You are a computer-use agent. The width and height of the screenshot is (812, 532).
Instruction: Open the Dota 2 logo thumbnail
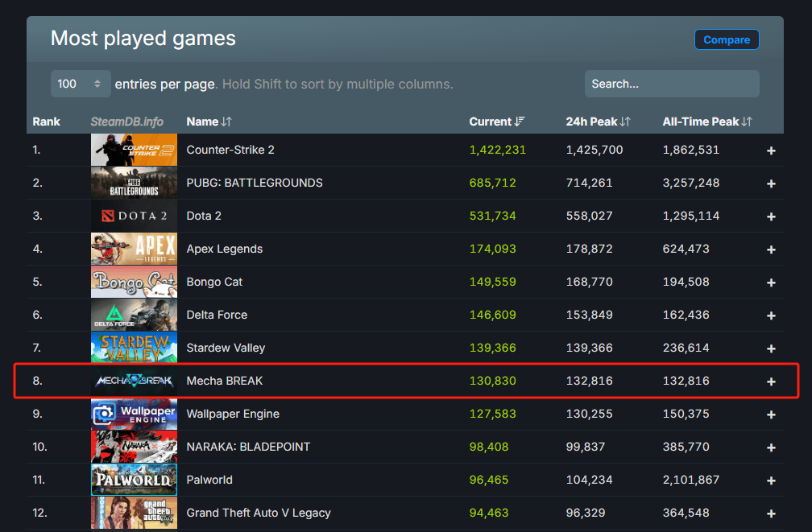[134, 216]
